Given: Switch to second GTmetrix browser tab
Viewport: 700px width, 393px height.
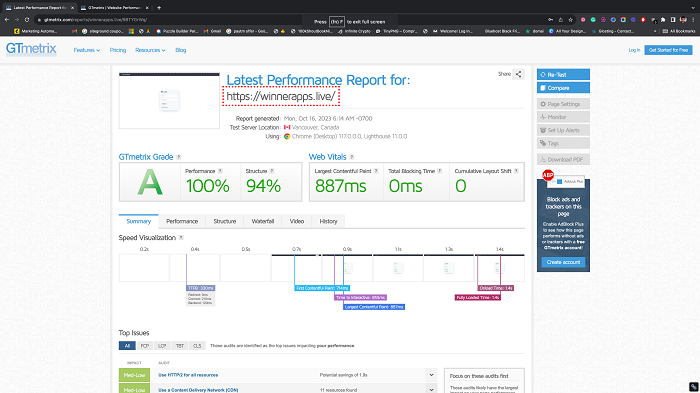Looking at the screenshot, I should 114,8.
